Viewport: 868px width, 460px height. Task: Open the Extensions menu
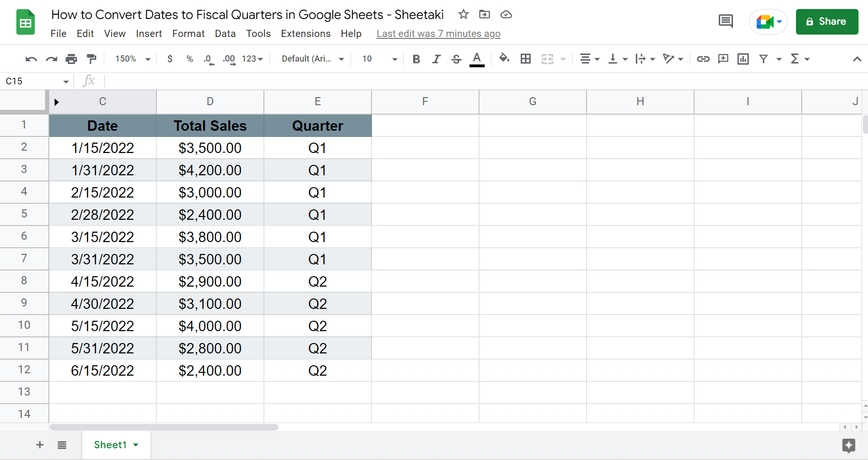click(x=306, y=34)
